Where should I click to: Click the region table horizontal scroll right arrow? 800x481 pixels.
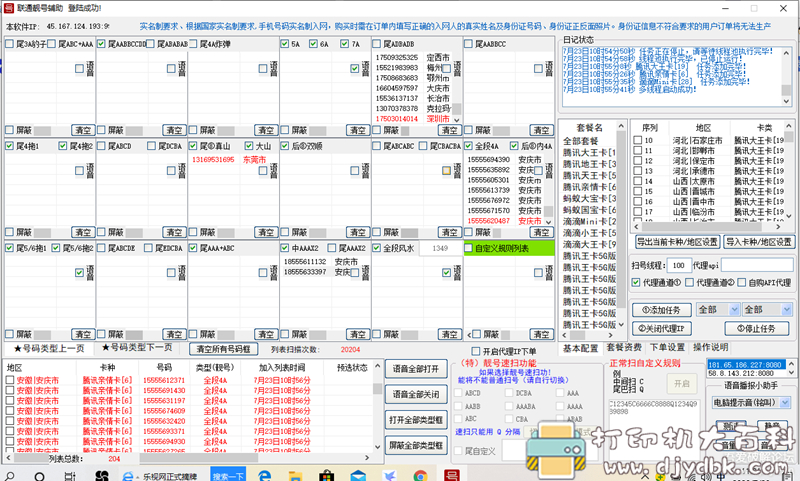(778, 226)
